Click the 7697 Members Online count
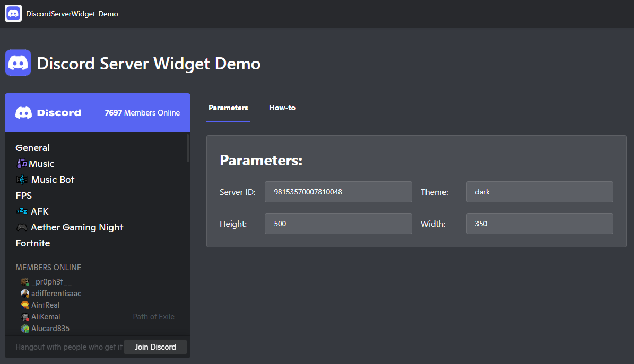The image size is (634, 364). (142, 112)
